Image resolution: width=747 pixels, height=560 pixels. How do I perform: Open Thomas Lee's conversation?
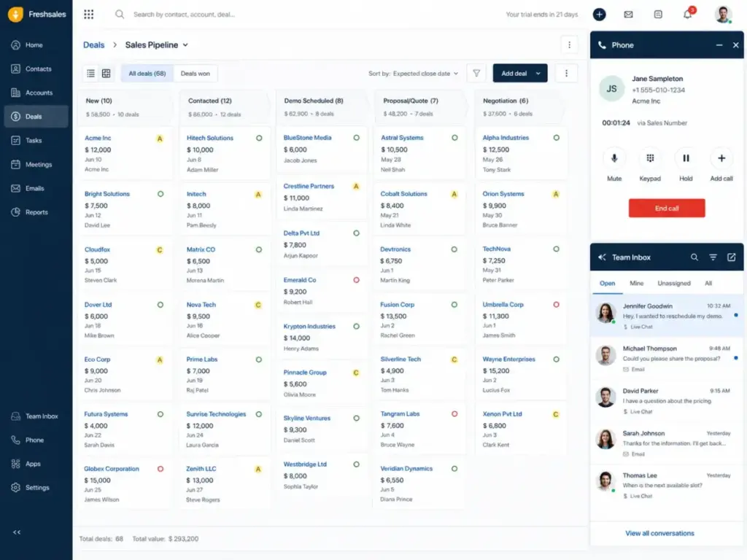666,486
